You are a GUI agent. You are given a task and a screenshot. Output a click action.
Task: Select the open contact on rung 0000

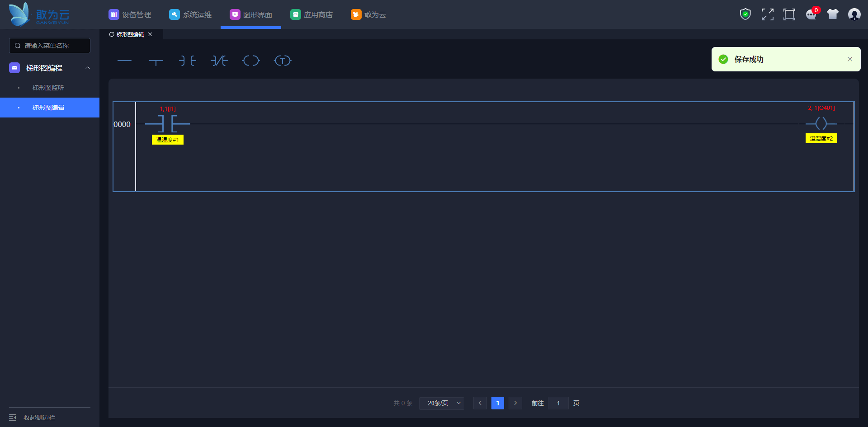point(167,123)
